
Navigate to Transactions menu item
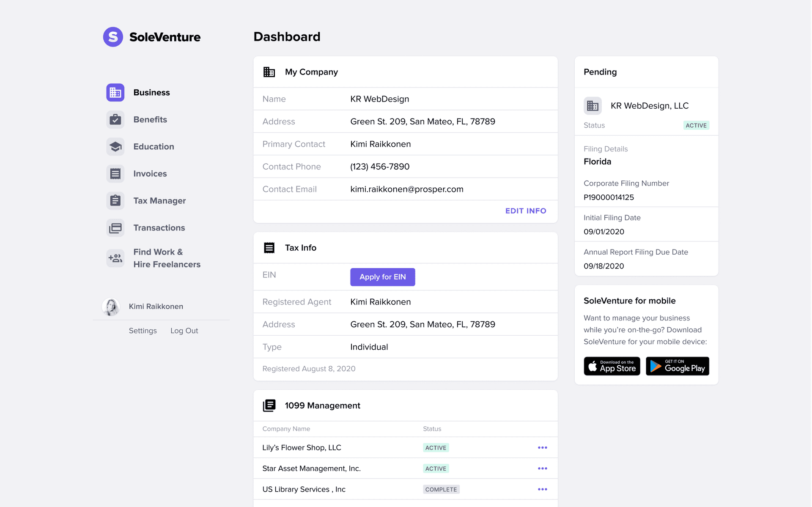coord(159,228)
